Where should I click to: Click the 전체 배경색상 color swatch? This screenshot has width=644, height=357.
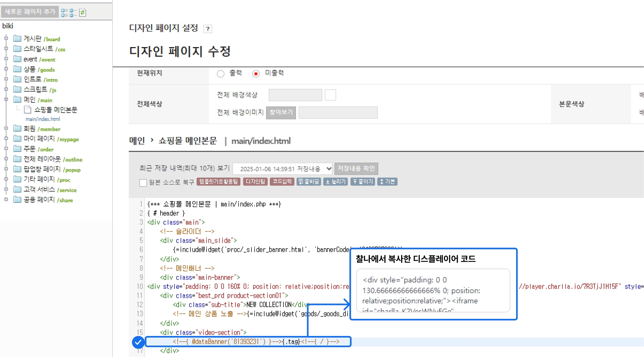pos(330,95)
